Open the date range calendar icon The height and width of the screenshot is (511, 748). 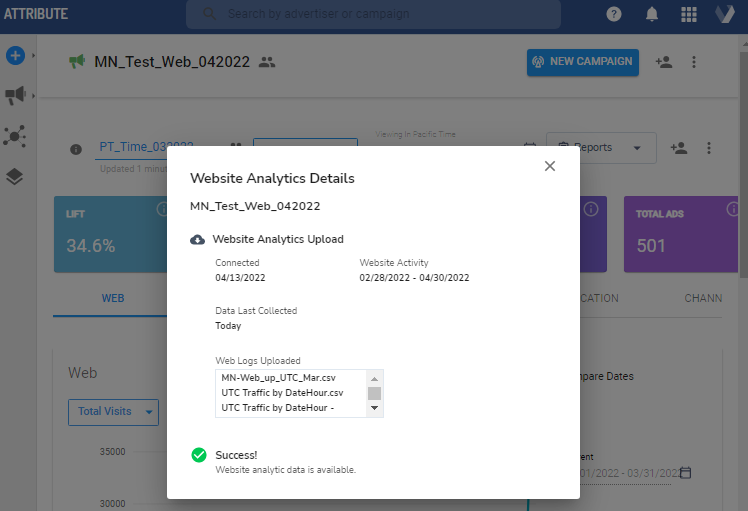click(685, 472)
